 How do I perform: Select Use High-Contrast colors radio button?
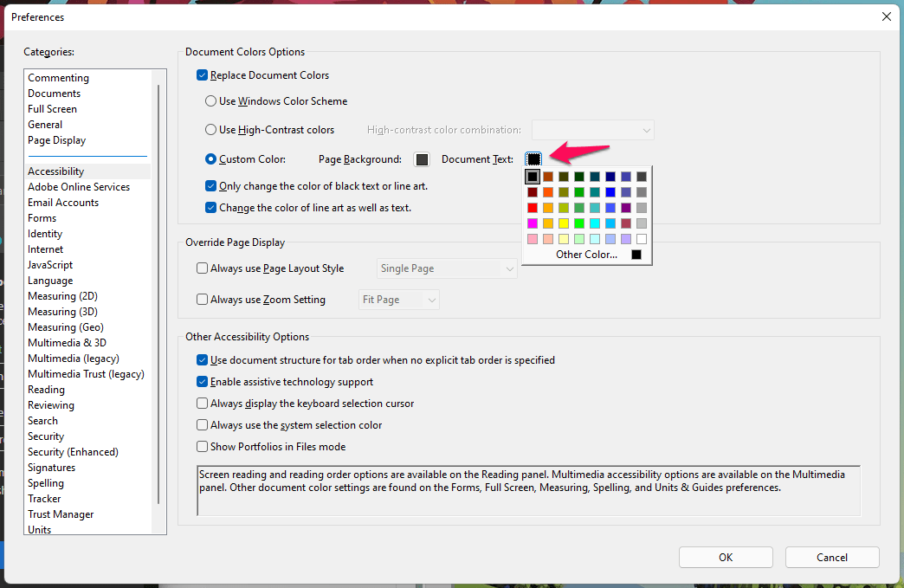coord(210,130)
